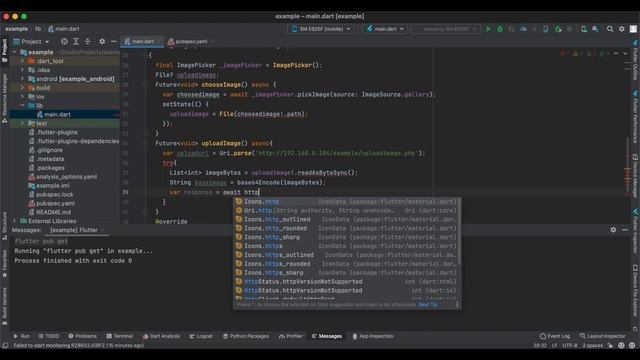640x360 pixels.
Task: Open the Project view mode dropdown
Action: pos(31,42)
